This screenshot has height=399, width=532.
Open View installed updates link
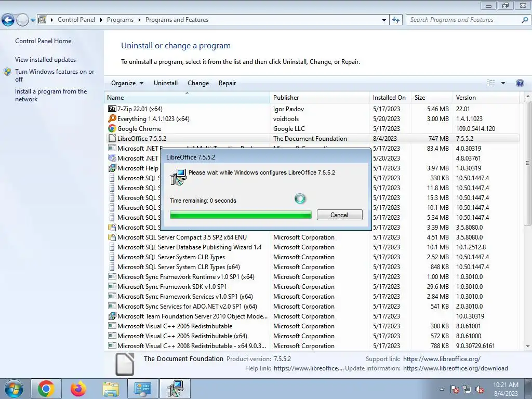click(46, 60)
